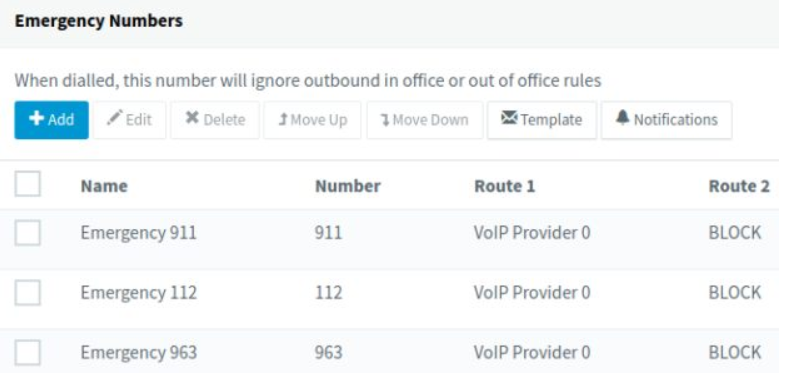Image resolution: width=800 pixels, height=386 pixels.
Task: Click the pencil icon for Edit
Action: click(115, 118)
